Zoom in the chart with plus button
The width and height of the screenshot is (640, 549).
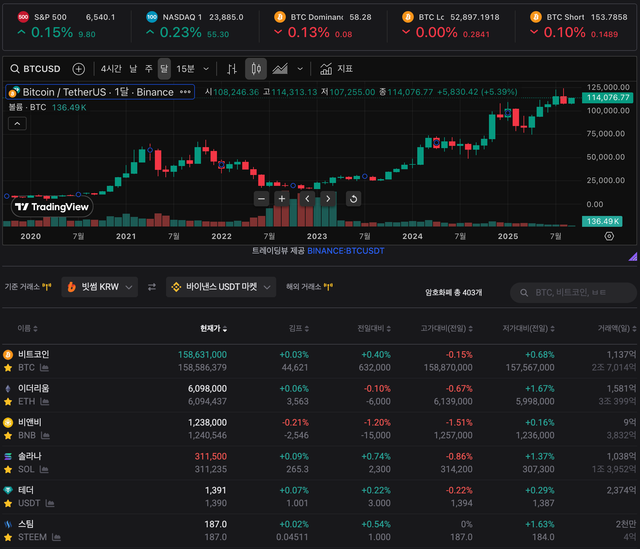pos(282,199)
